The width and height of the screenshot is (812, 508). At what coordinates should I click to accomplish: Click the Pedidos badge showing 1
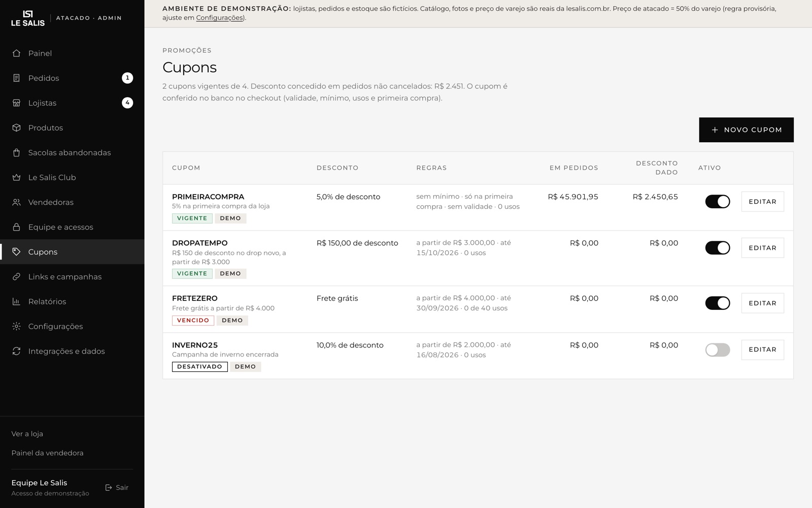pos(127,78)
